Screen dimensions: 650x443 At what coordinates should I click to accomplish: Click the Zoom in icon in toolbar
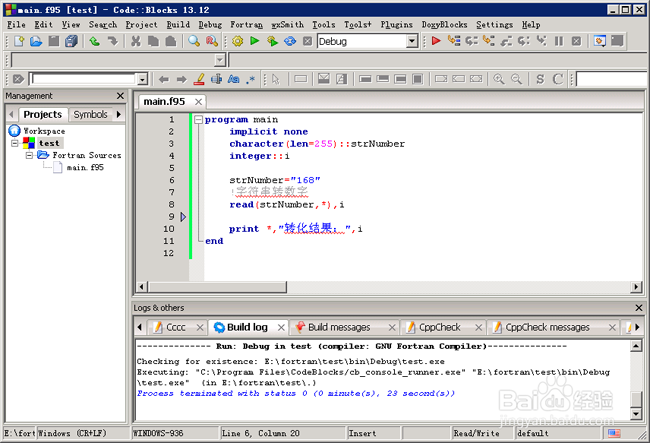499,79
